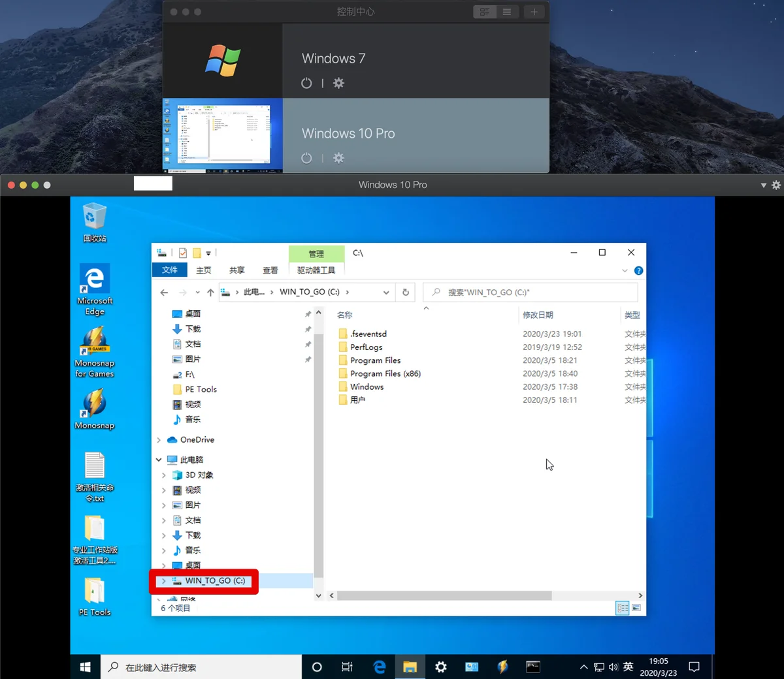This screenshot has height=679, width=784.
Task: Click the Cortana circle on the taskbar
Action: coord(317,667)
